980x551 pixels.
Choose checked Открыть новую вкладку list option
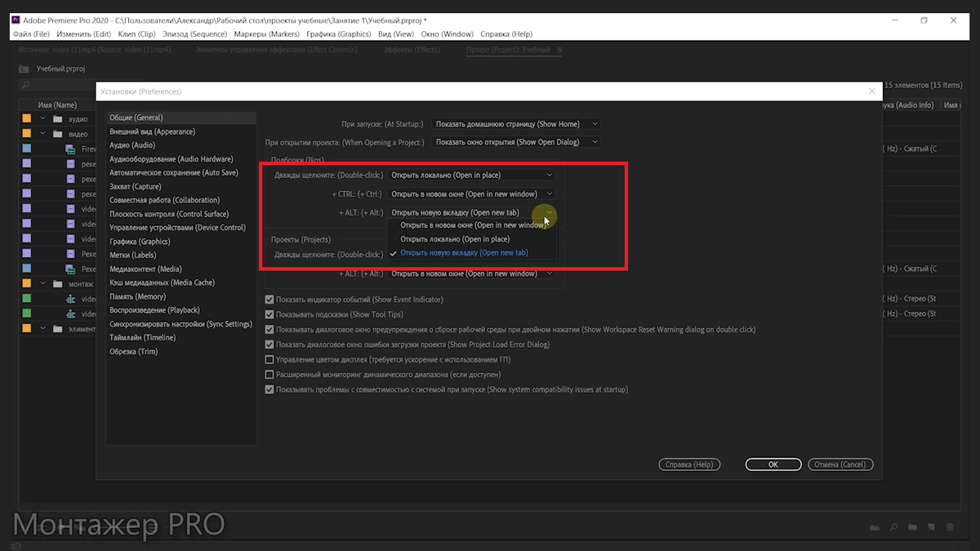[472, 253]
